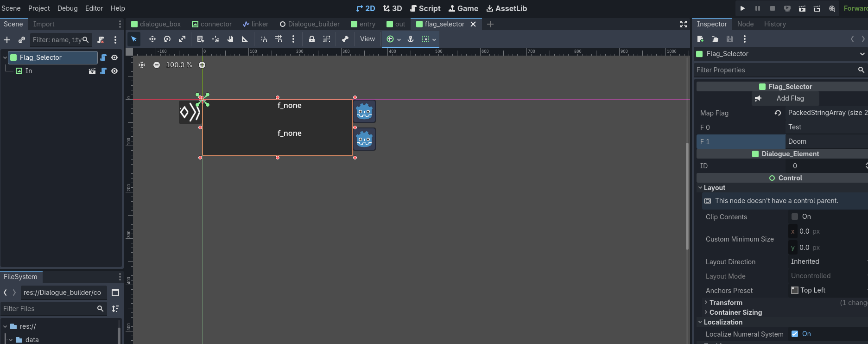Toggle distraction-free mode
The height and width of the screenshot is (344, 868).
pyautogui.click(x=684, y=24)
